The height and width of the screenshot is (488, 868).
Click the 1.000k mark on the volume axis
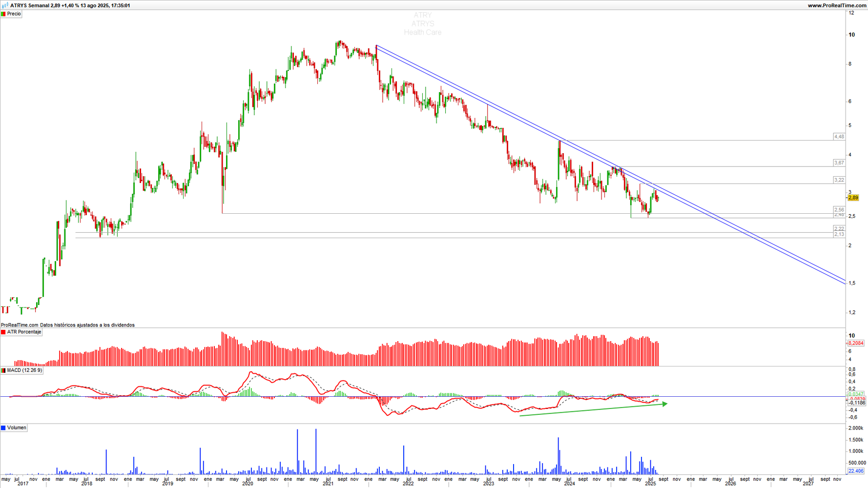pyautogui.click(x=856, y=451)
